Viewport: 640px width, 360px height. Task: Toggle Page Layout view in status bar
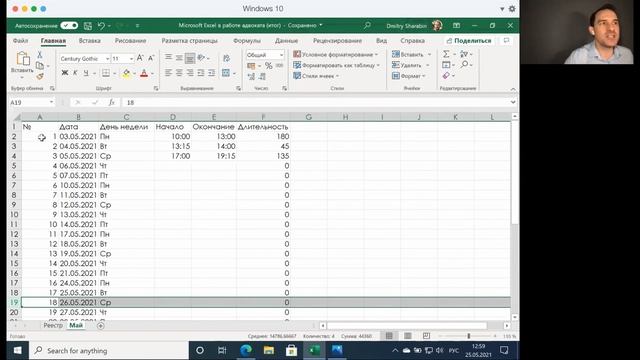[407, 336]
